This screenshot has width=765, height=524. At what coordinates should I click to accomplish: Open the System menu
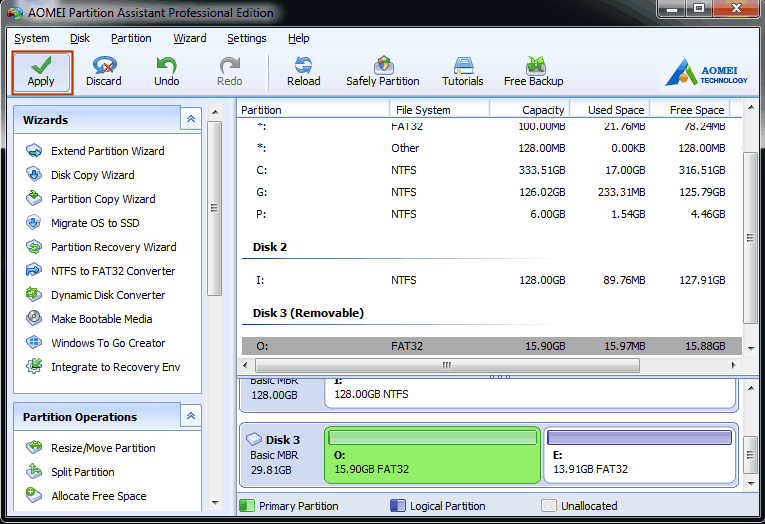(32, 38)
